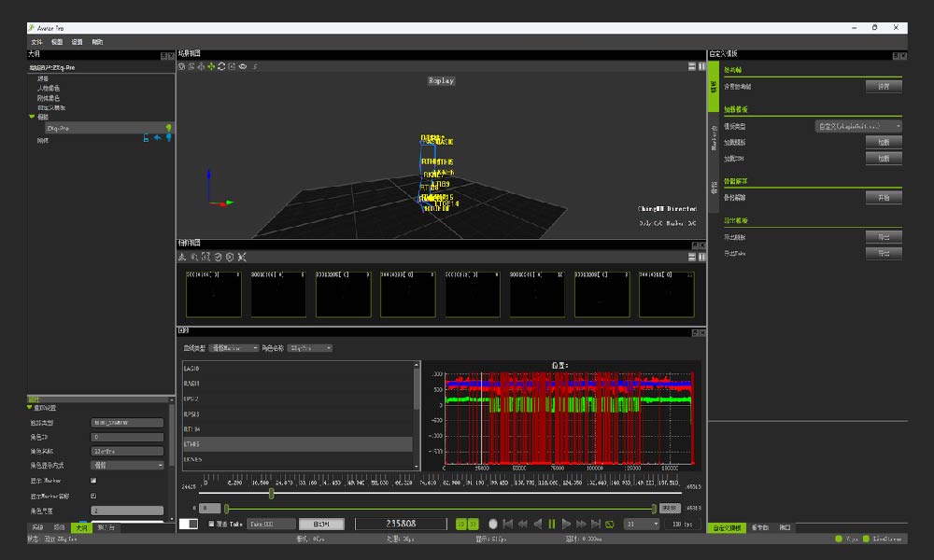This screenshot has height=560, width=934.
Task: Collapse the skeleton tree node with green arrow
Action: click(31, 117)
